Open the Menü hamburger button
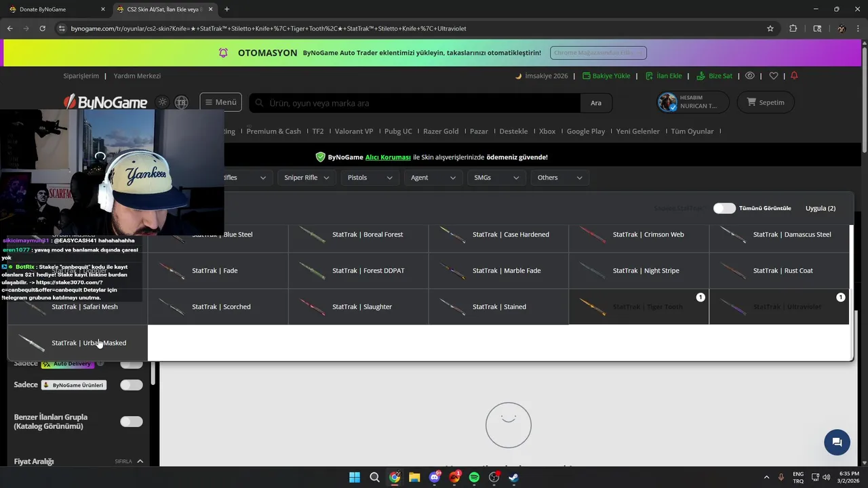Image resolution: width=868 pixels, height=488 pixels. [x=221, y=102]
